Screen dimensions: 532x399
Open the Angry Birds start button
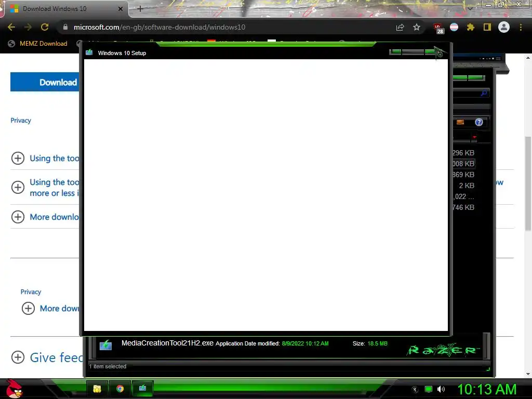coord(15,389)
